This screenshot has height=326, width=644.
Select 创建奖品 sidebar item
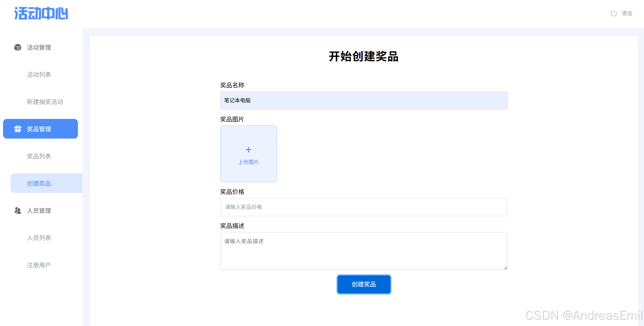[x=39, y=183]
